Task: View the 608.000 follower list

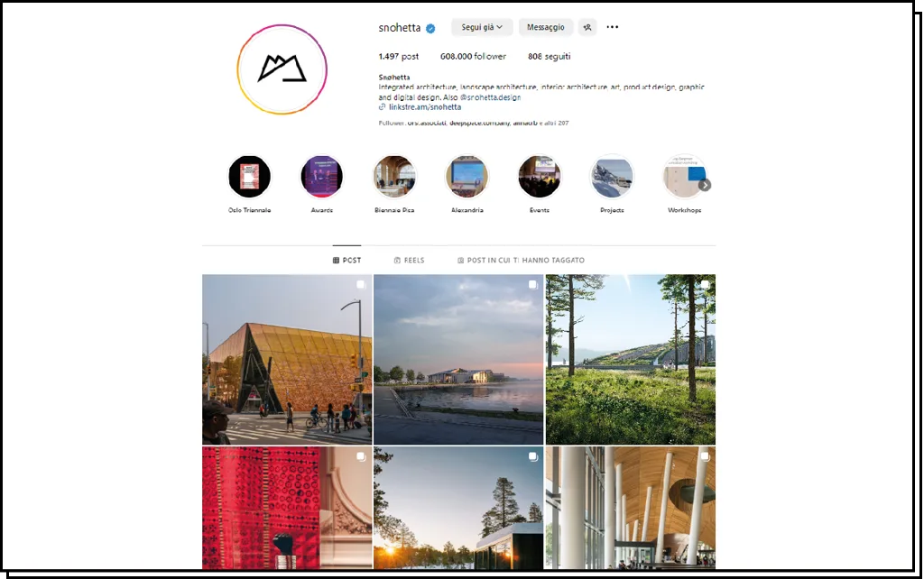Action: coord(473,57)
